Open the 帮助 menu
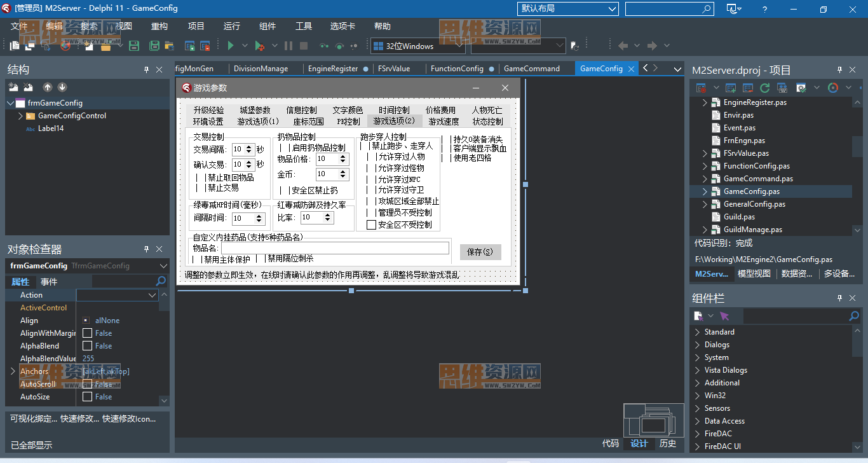Image resolution: width=868 pixels, height=463 pixels. (x=383, y=26)
